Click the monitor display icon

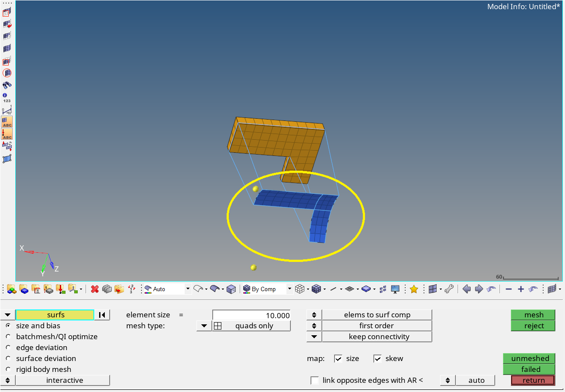click(395, 289)
